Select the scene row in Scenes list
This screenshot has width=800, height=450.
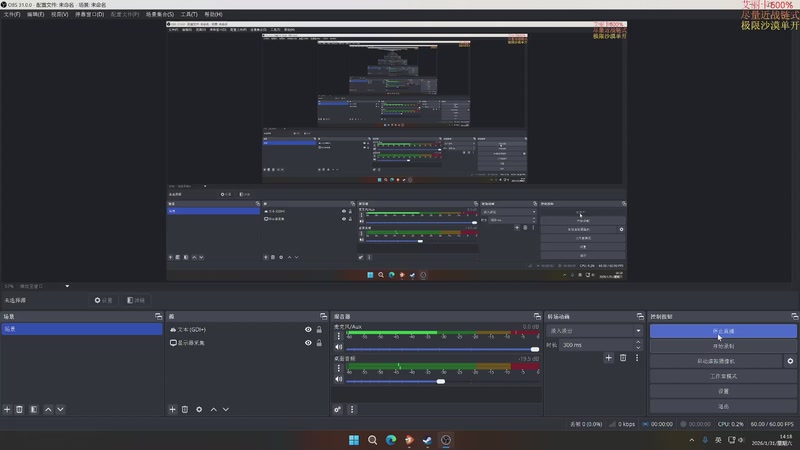coord(82,329)
